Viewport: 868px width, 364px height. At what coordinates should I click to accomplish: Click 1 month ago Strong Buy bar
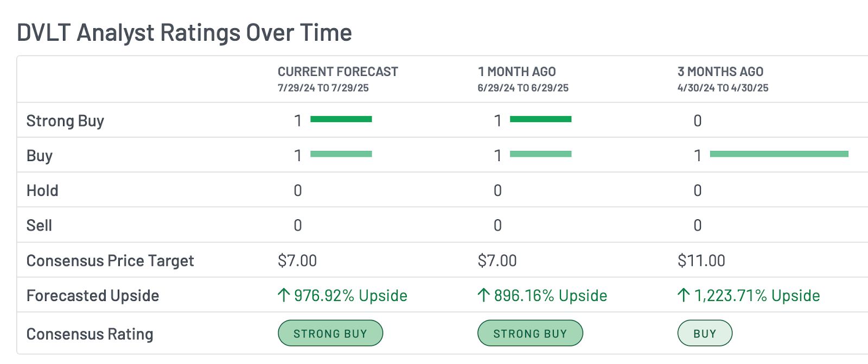(x=541, y=119)
